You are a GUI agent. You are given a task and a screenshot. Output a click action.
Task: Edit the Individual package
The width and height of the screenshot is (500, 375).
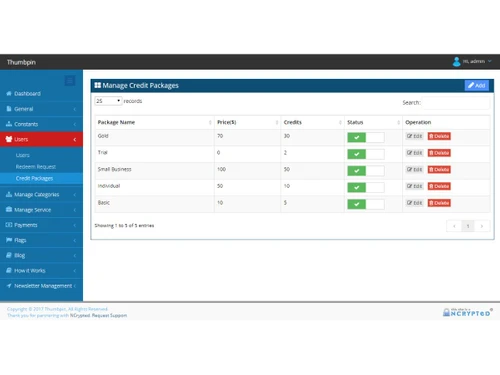pos(414,186)
